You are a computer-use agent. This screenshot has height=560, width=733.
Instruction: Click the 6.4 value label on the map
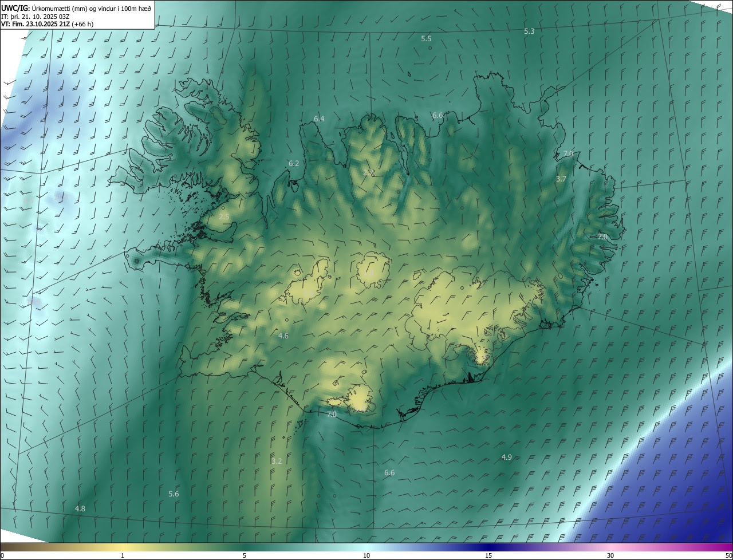click(319, 119)
